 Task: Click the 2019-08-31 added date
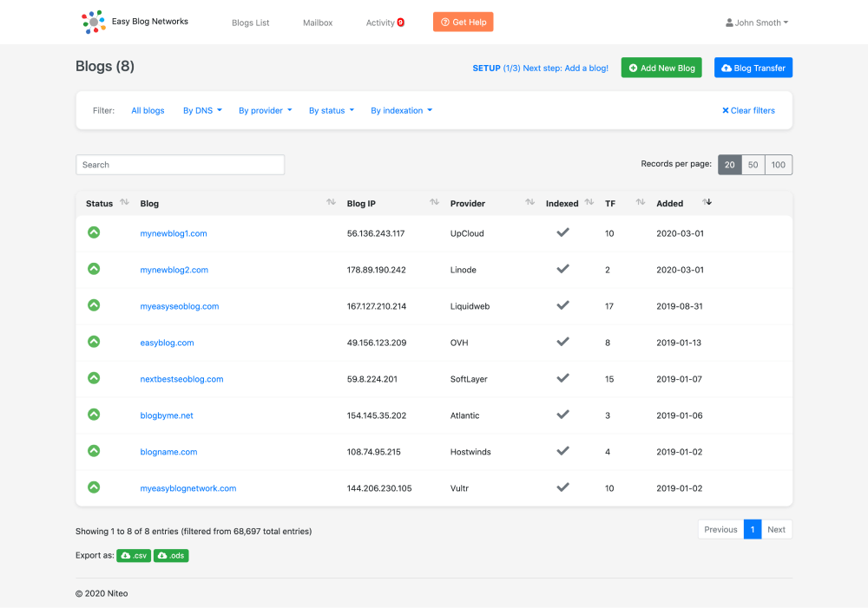coord(680,306)
